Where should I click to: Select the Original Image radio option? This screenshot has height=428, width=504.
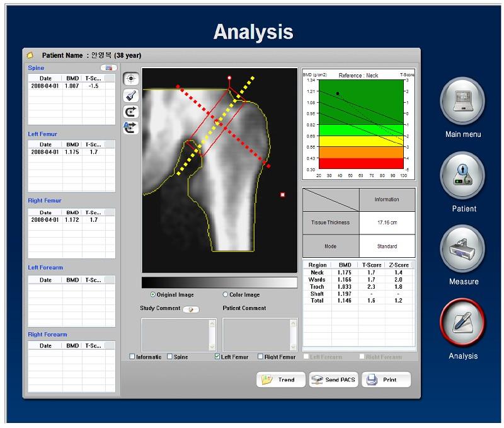(x=153, y=294)
